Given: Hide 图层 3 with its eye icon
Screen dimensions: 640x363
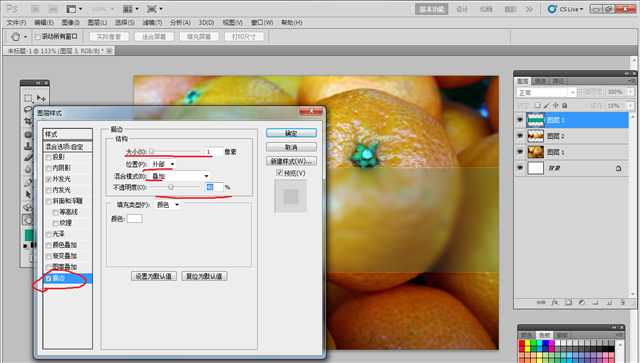Looking at the screenshot, I should [520, 120].
